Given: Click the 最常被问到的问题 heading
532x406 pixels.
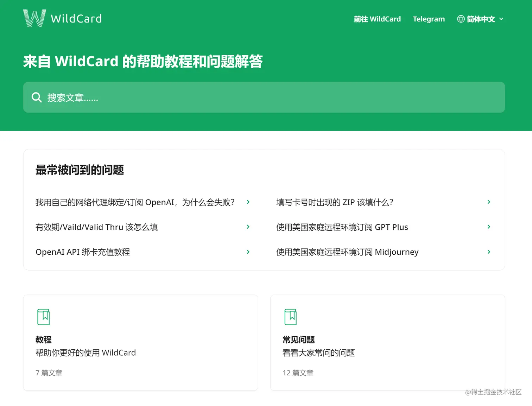Looking at the screenshot, I should 80,170.
